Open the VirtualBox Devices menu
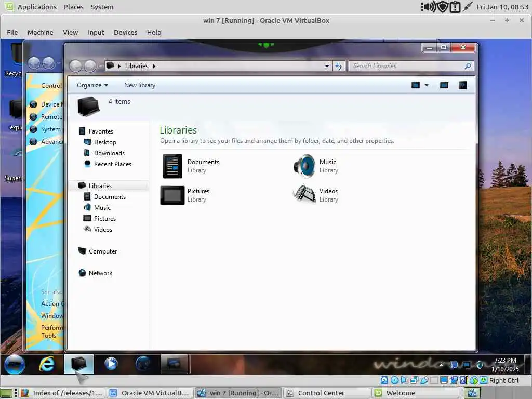This screenshot has height=399, width=532. [126, 33]
